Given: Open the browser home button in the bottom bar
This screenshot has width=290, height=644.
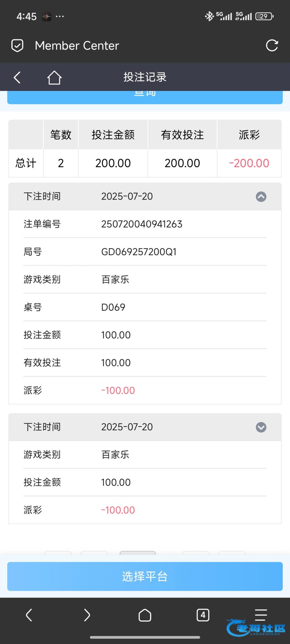Looking at the screenshot, I should click(145, 615).
